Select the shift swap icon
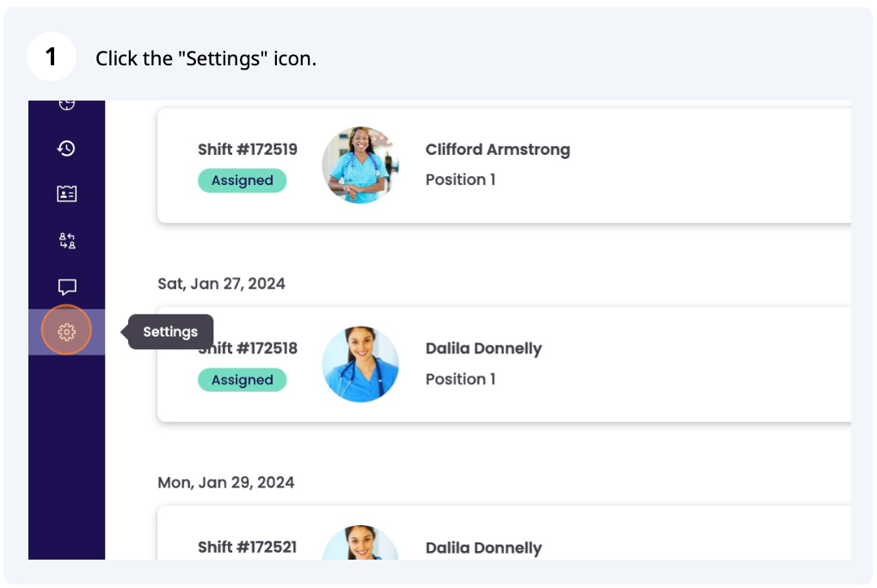Image resolution: width=877 pixels, height=588 pixels. (x=66, y=241)
